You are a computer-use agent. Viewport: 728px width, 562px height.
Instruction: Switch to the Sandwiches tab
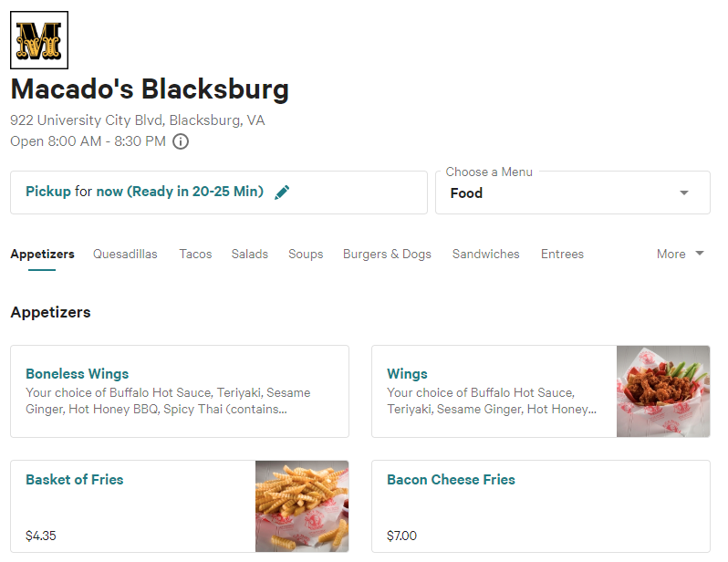point(485,254)
